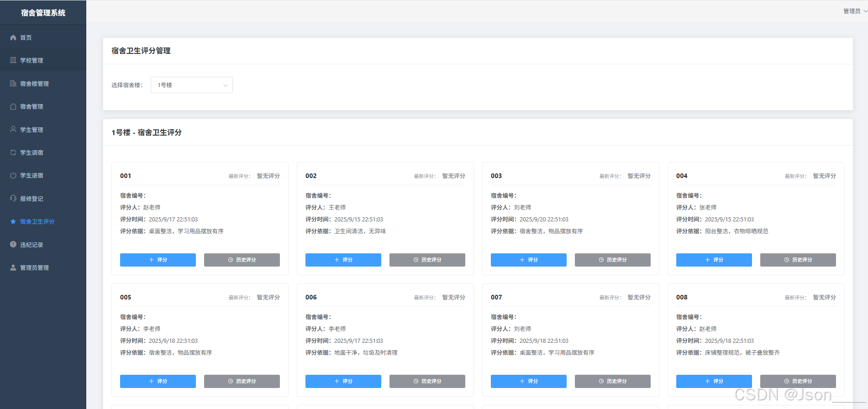This screenshot has height=409, width=868.
Task: Click the headset icon beside 报修登记
Action: pyautogui.click(x=13, y=198)
